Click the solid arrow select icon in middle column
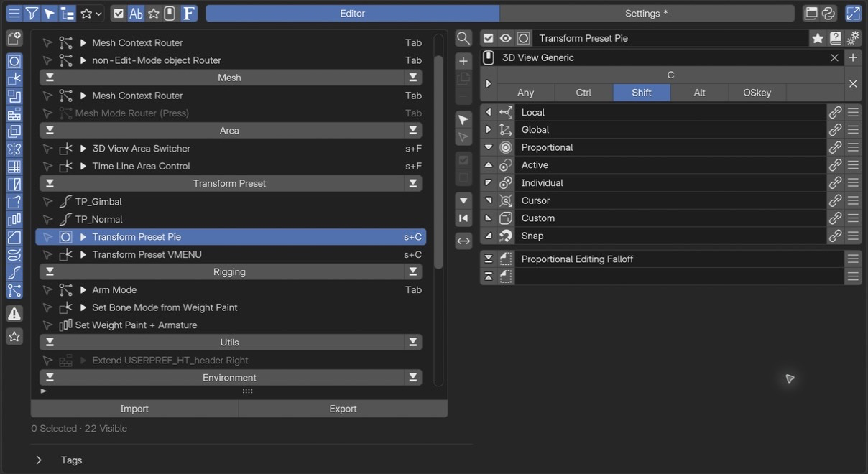The height and width of the screenshot is (474, 868). coord(463,120)
